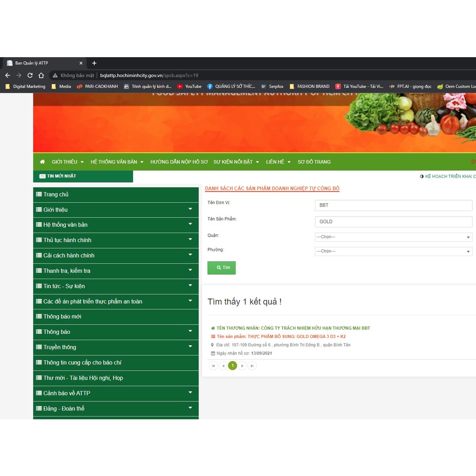
Task: Go to browser home page icon
Action: tap(41, 75)
